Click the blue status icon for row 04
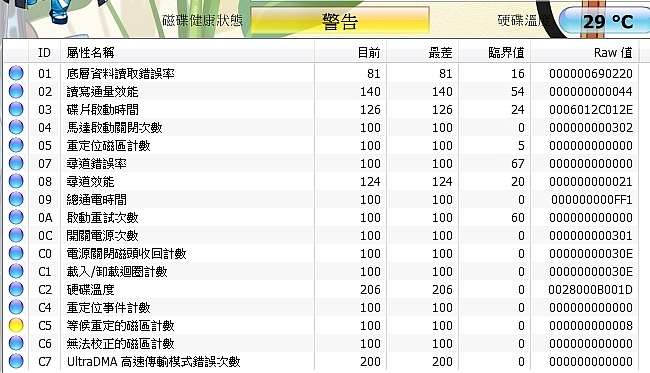650x373 pixels. pos(16,127)
